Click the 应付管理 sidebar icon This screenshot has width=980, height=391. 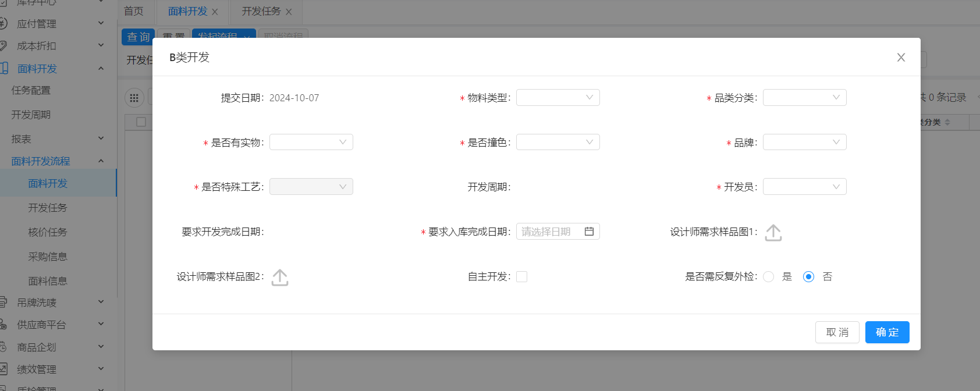3,24
